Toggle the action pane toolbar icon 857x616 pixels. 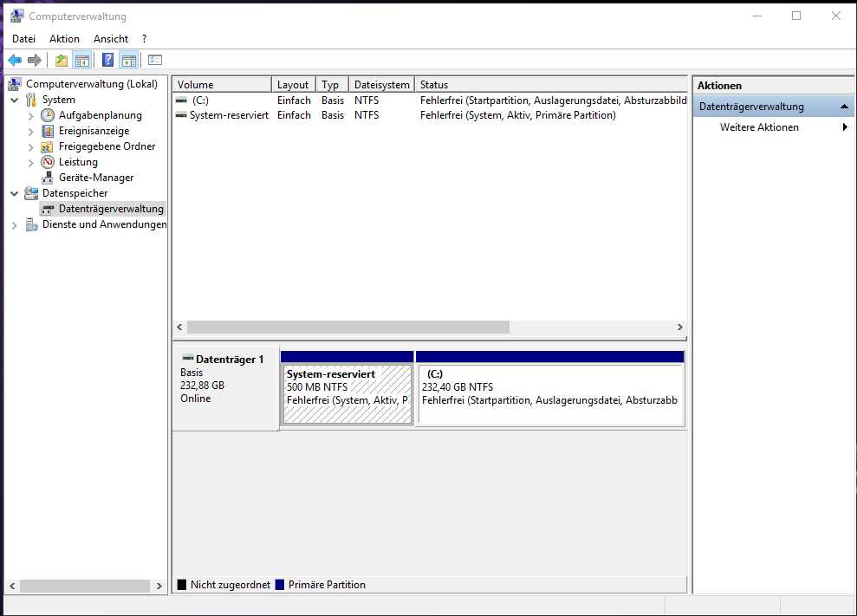(x=129, y=60)
